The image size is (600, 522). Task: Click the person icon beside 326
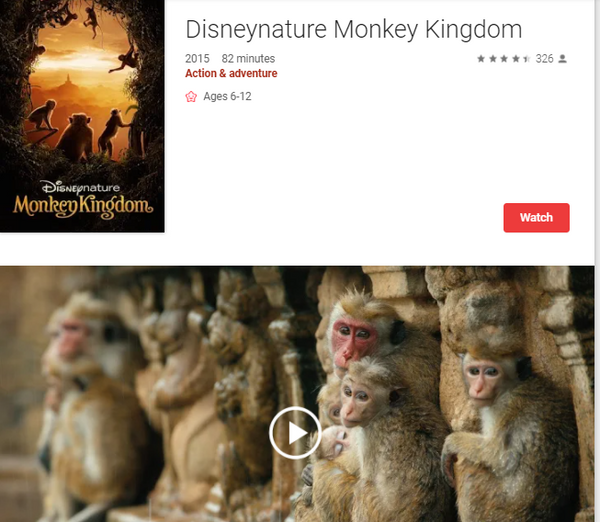tap(562, 59)
